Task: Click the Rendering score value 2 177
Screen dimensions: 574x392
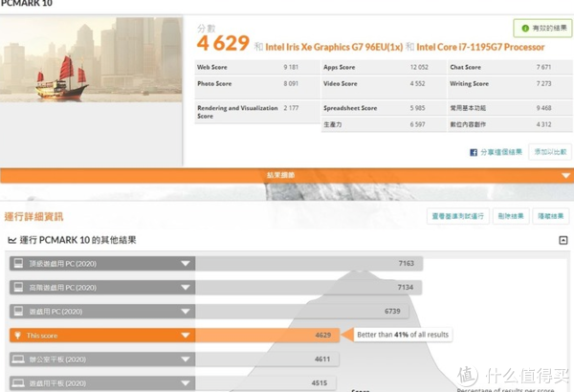Action: click(291, 108)
